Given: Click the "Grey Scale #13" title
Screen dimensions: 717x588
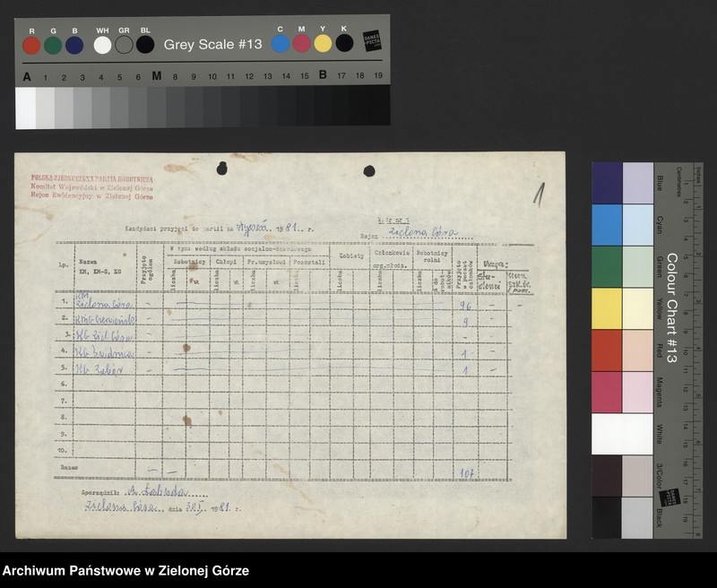Looking at the screenshot, I should tap(212, 44).
